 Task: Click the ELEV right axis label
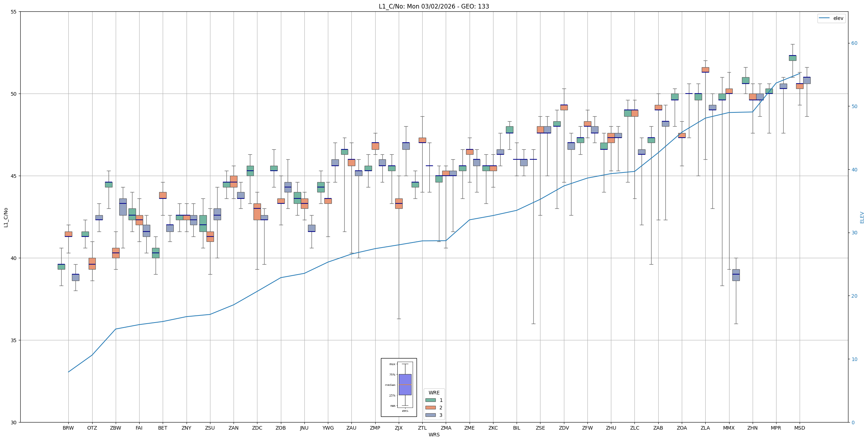pyautogui.click(x=862, y=217)
